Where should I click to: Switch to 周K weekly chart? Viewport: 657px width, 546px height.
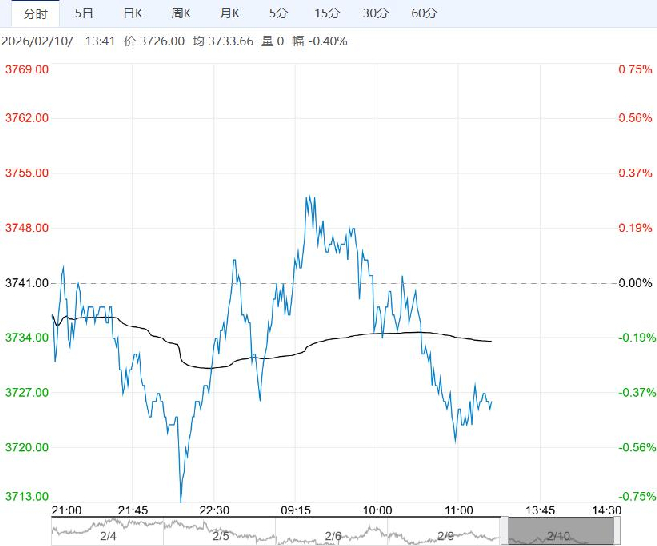tap(182, 13)
